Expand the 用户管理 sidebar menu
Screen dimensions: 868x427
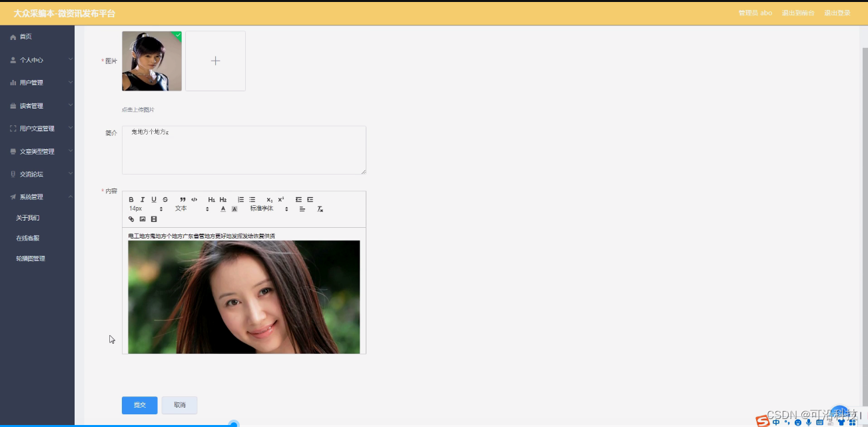tap(37, 83)
